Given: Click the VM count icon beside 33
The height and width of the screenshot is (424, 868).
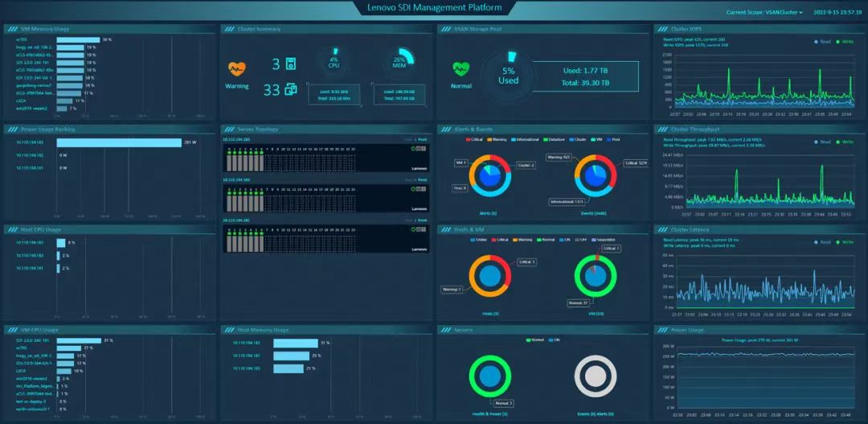Looking at the screenshot, I should pos(290,89).
